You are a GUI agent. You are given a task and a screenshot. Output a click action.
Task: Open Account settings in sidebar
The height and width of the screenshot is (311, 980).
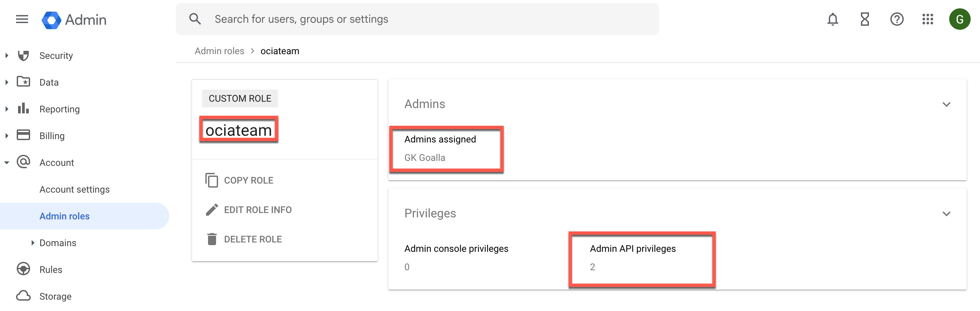pos(75,189)
